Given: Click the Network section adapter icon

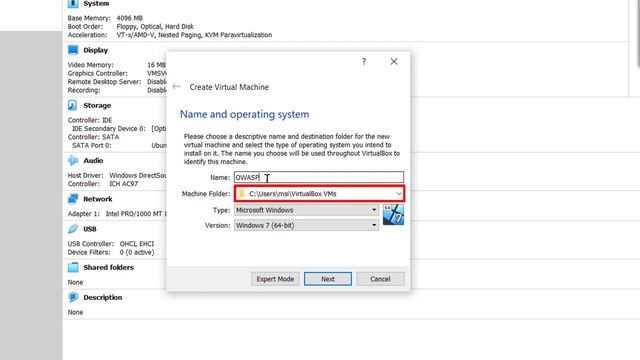Looking at the screenshot, I should 73,199.
